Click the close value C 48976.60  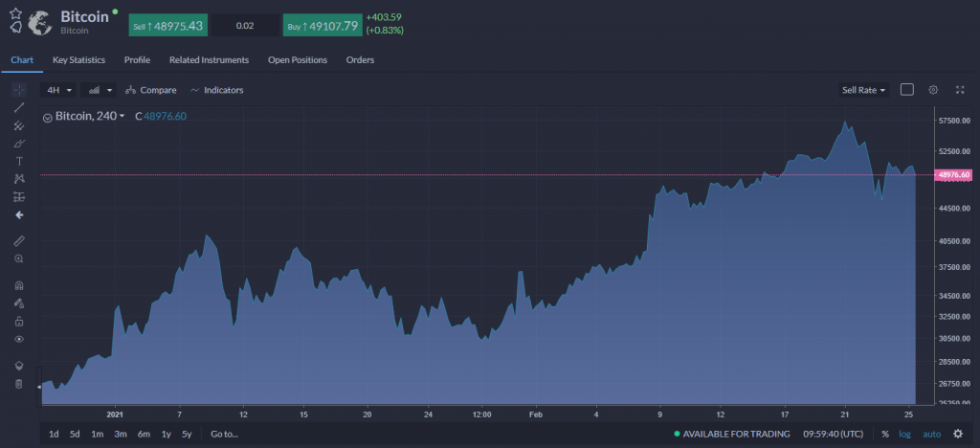[161, 116]
